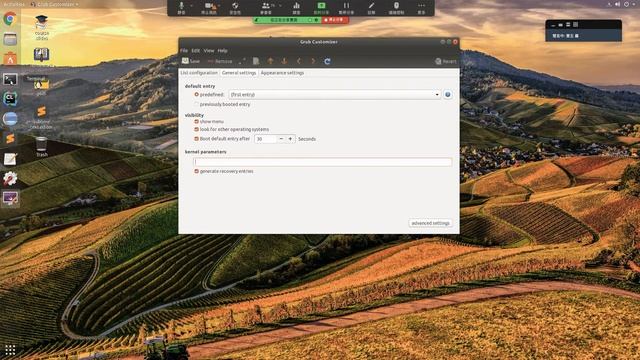Open Sublime Text from the dock

click(10, 138)
